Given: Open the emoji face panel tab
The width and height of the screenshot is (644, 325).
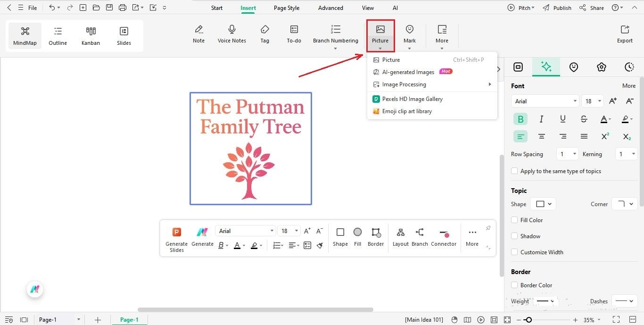Looking at the screenshot, I should (x=574, y=67).
